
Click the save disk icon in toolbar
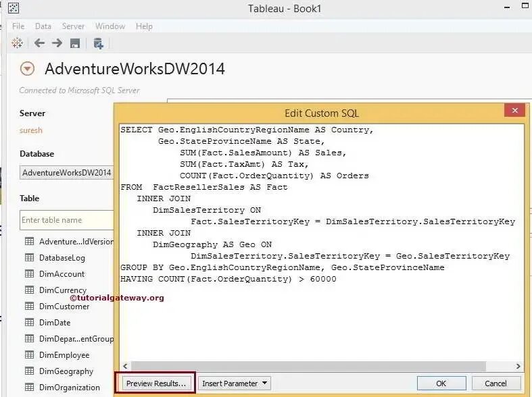point(74,43)
